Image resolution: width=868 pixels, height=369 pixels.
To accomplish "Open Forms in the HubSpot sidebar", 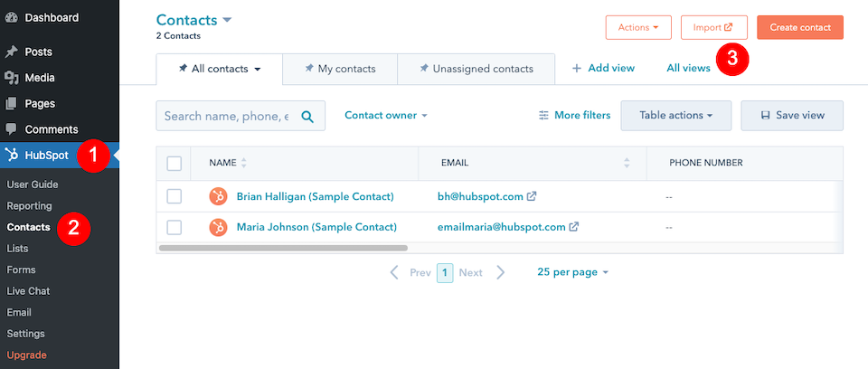I will [20, 270].
